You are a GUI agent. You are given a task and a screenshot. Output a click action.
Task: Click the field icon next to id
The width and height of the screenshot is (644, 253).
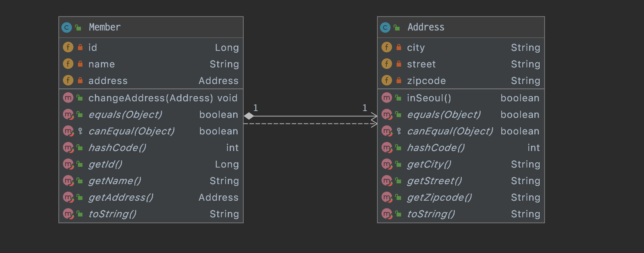68,47
